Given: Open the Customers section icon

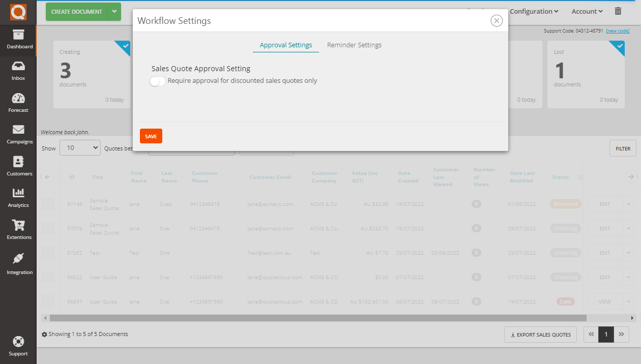Looking at the screenshot, I should 18,165.
